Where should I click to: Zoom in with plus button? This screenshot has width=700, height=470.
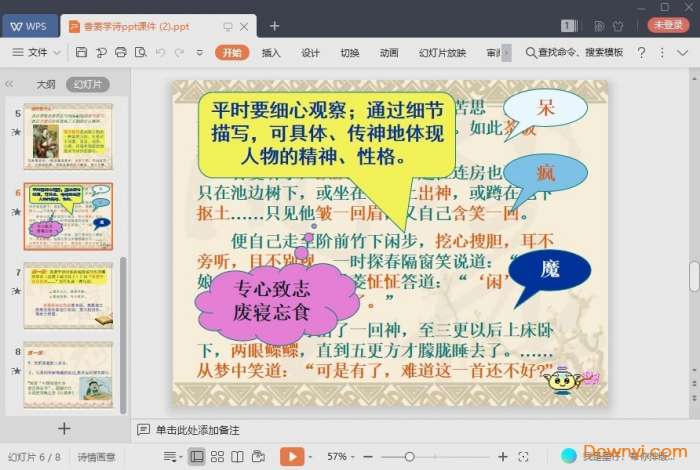click(x=503, y=457)
